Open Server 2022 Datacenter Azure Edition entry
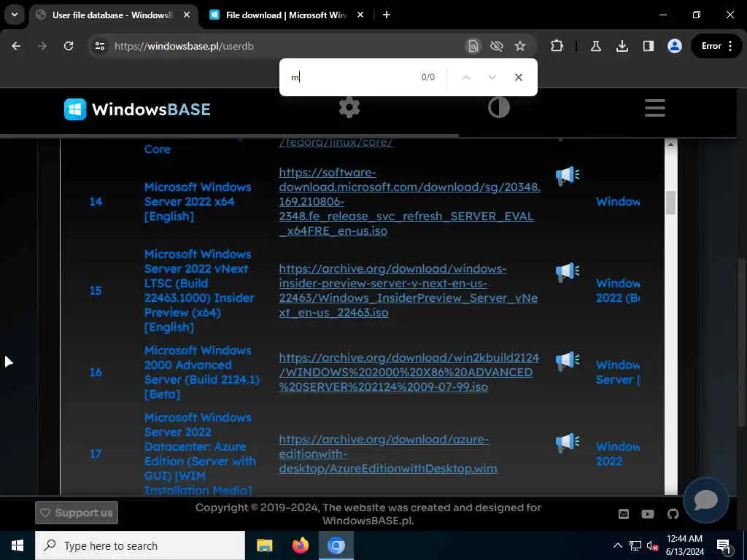The image size is (747, 560). click(x=200, y=454)
